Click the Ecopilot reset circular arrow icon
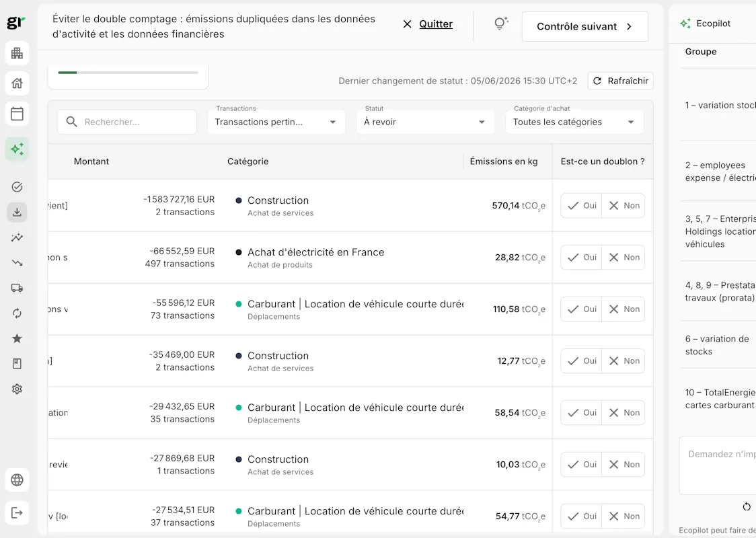This screenshot has height=538, width=756. coord(747,506)
